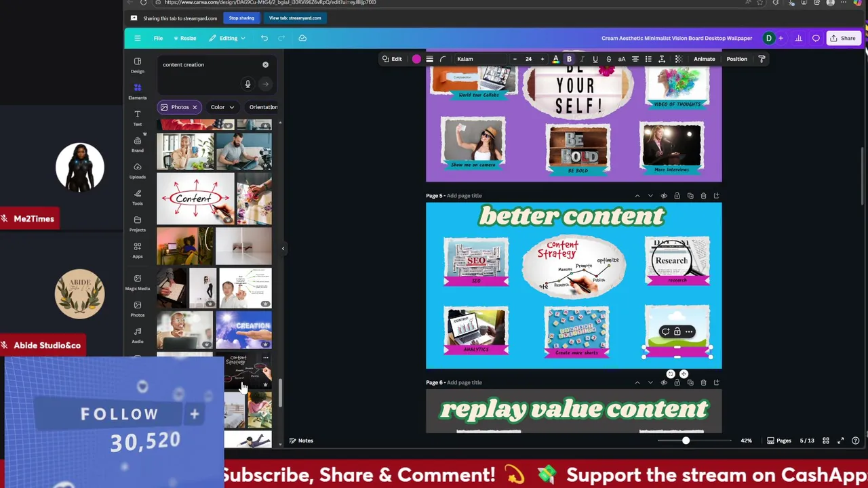
Task: Click the undo arrow
Action: click(264, 38)
